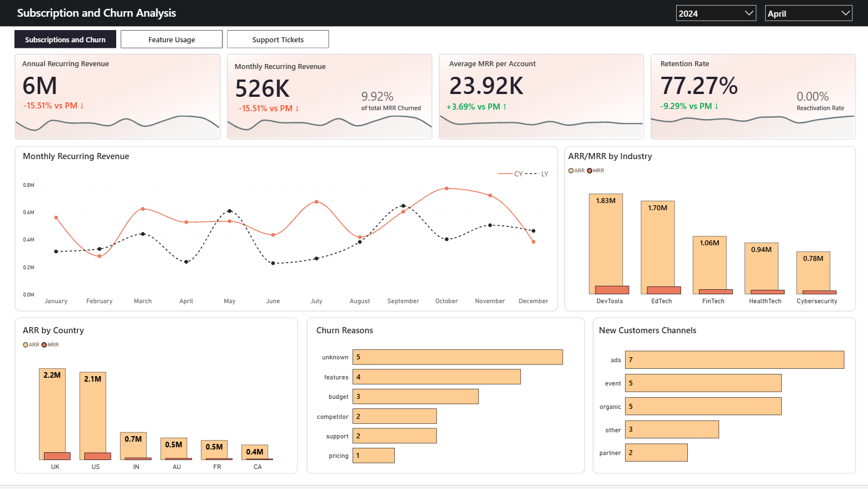The width and height of the screenshot is (868, 489).
Task: Select the FinTech 1.06M ARR bar
Action: point(710,265)
